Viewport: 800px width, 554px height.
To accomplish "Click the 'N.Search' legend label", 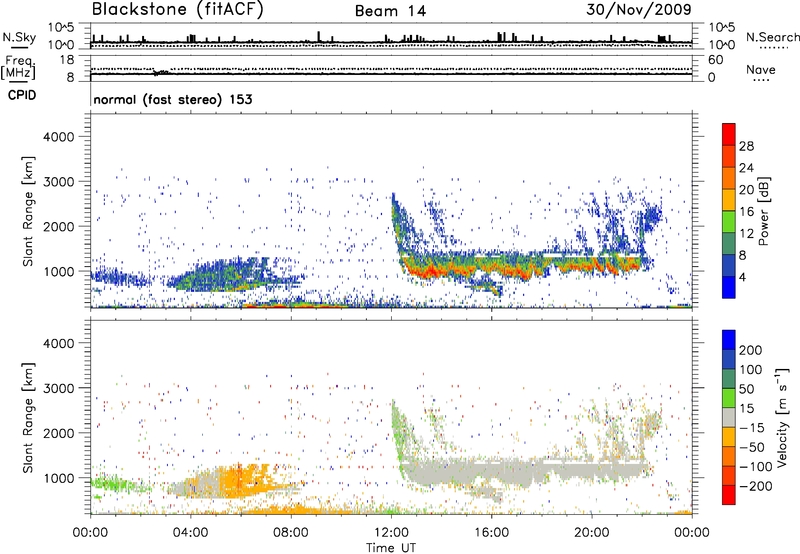I will tap(772, 37).
